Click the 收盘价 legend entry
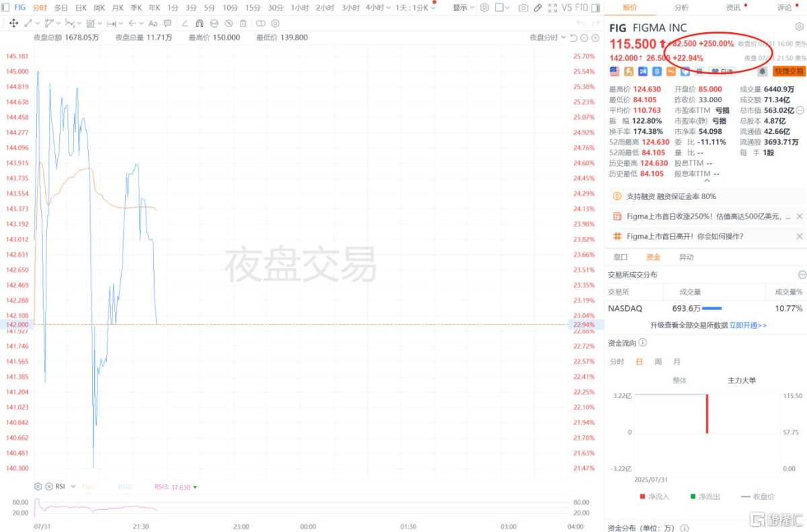Screen dimensions: 807x532 click(x=757, y=496)
